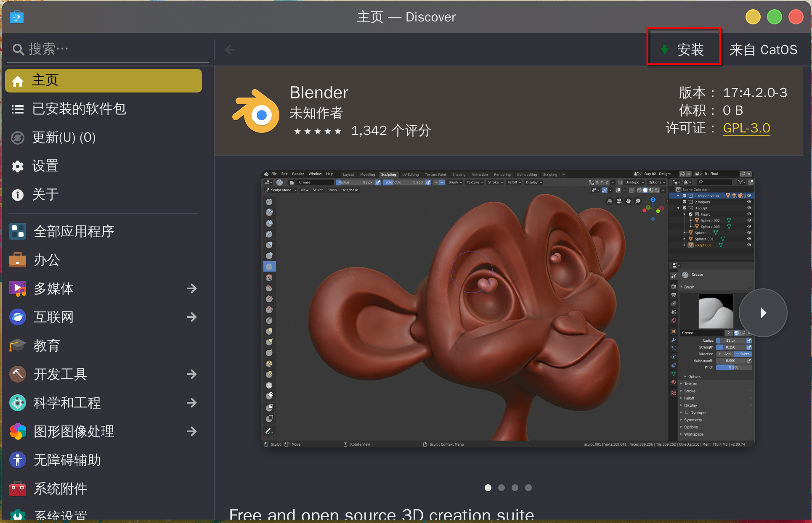
Task: Go back with the left arrow button
Action: point(230,50)
